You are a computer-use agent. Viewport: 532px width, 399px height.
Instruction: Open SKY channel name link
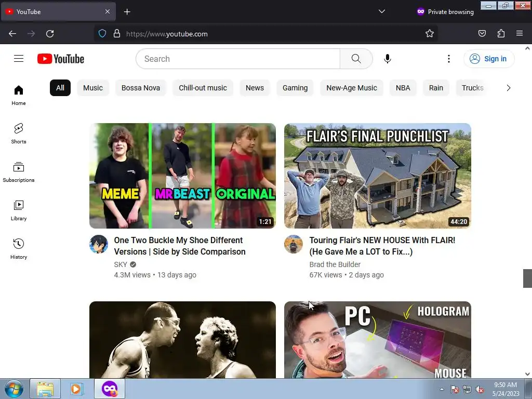point(121,264)
